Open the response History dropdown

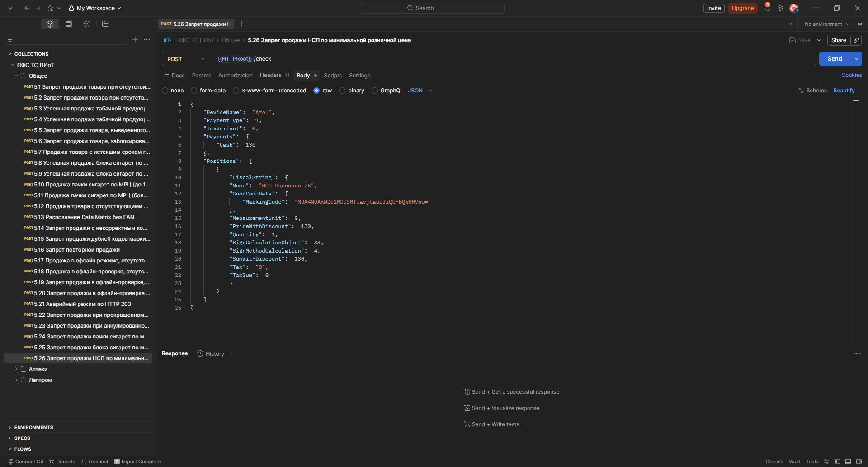tap(215, 354)
